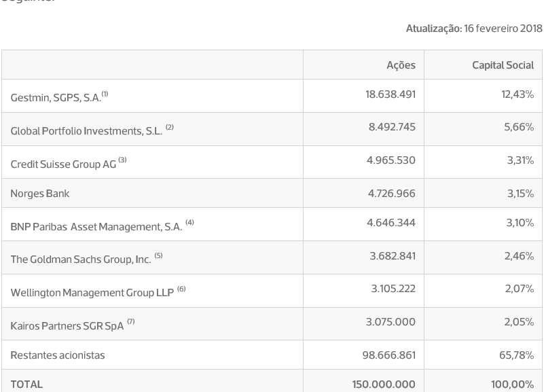The width and height of the screenshot is (546, 392).
Task: Select share count 3.075.000
Action: click(390, 322)
